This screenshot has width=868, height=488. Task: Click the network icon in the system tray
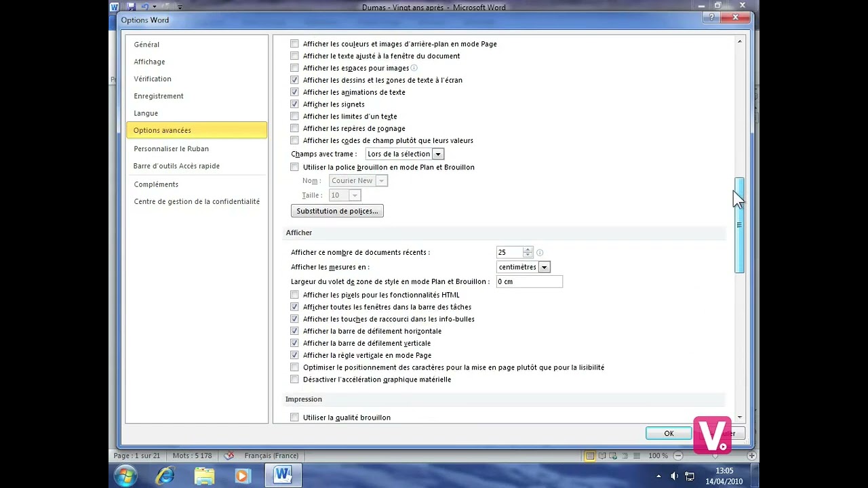tap(690, 476)
